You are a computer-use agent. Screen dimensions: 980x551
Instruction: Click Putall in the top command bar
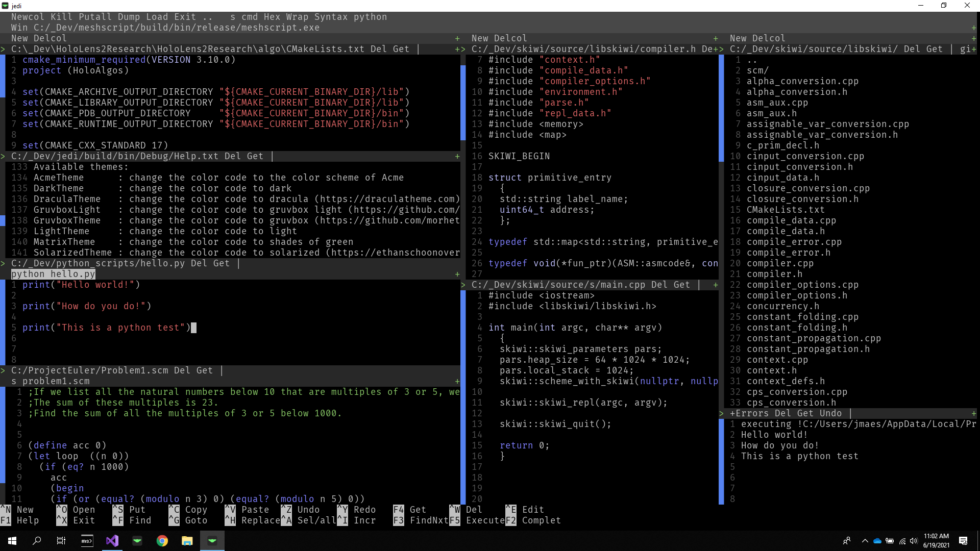point(95,17)
